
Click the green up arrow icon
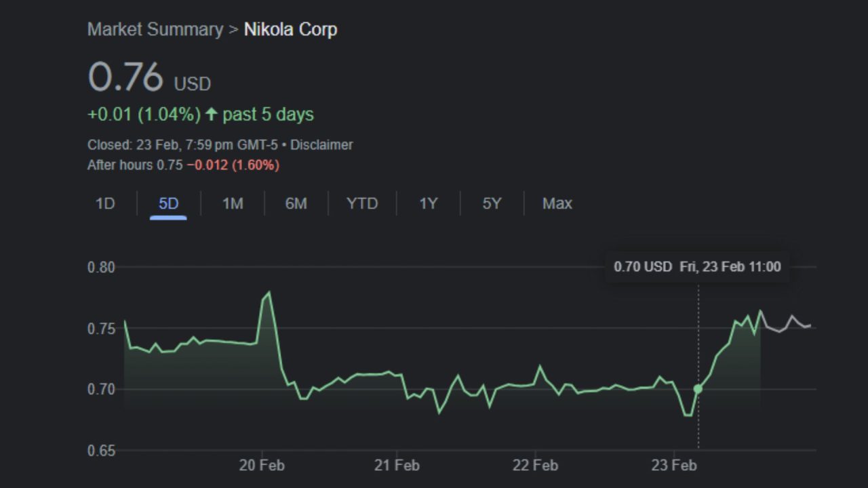click(212, 114)
